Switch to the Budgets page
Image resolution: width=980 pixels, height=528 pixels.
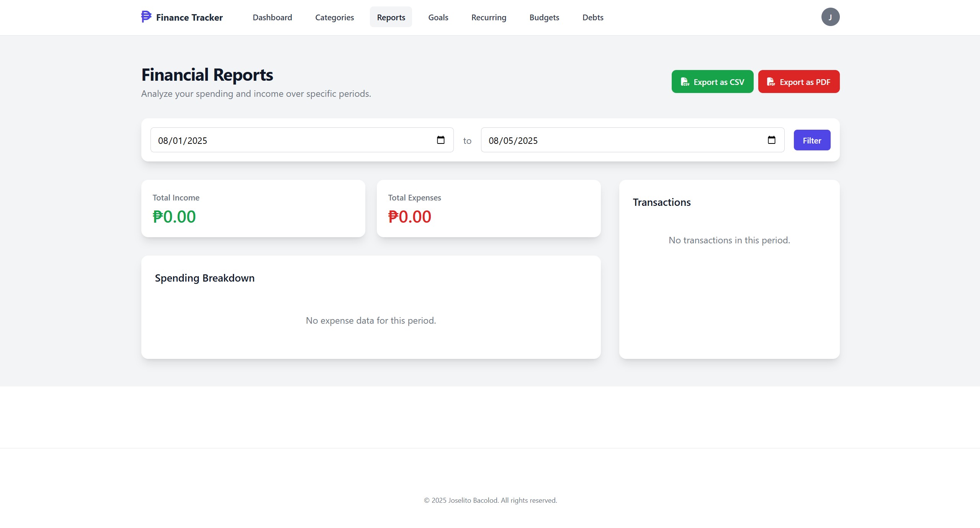[544, 18]
